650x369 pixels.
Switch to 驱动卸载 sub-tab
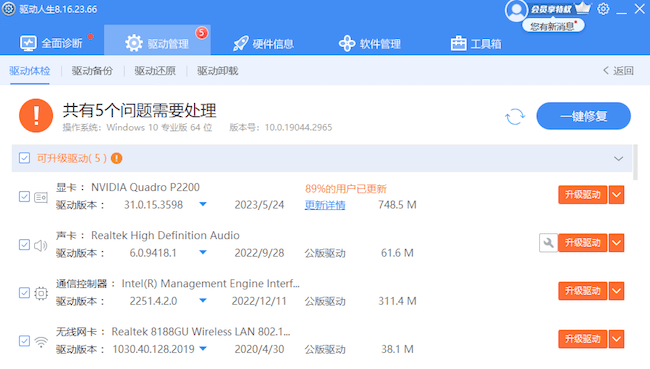coord(218,71)
